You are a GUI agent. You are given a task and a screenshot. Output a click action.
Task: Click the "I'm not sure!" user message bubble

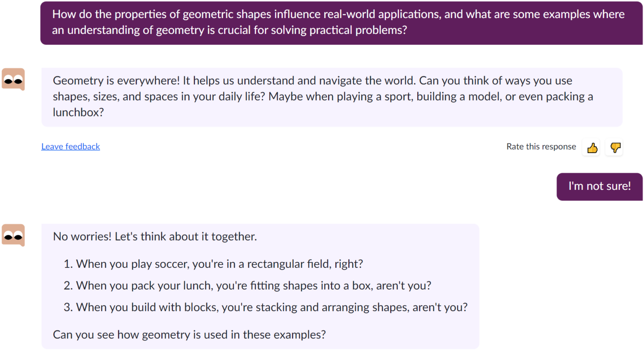point(599,186)
